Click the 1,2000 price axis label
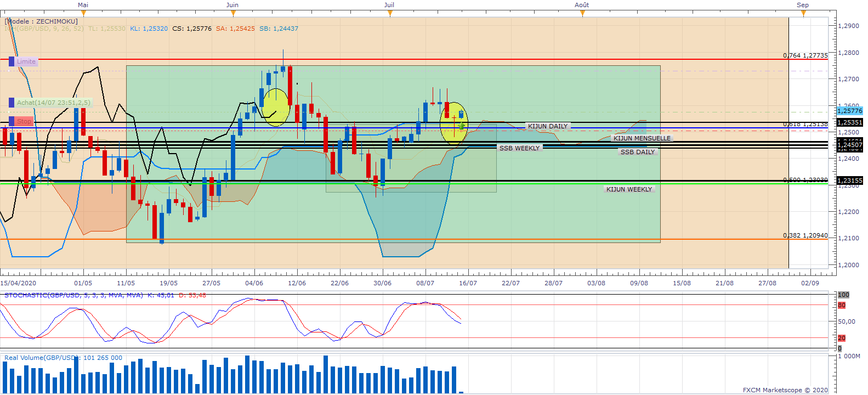Viewport: 868px width, 395px height. click(849, 265)
